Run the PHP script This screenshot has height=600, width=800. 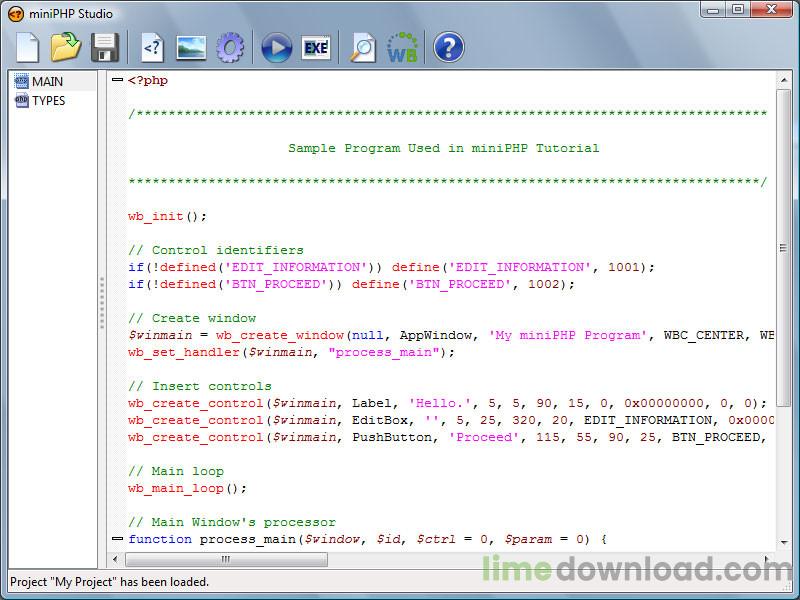point(276,47)
